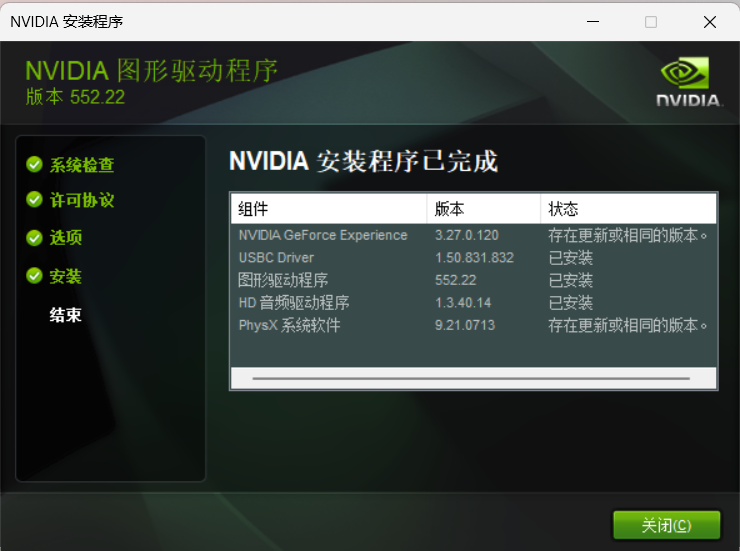Select the 结束 step label
Image resolution: width=740 pixels, height=551 pixels.
[x=66, y=315]
